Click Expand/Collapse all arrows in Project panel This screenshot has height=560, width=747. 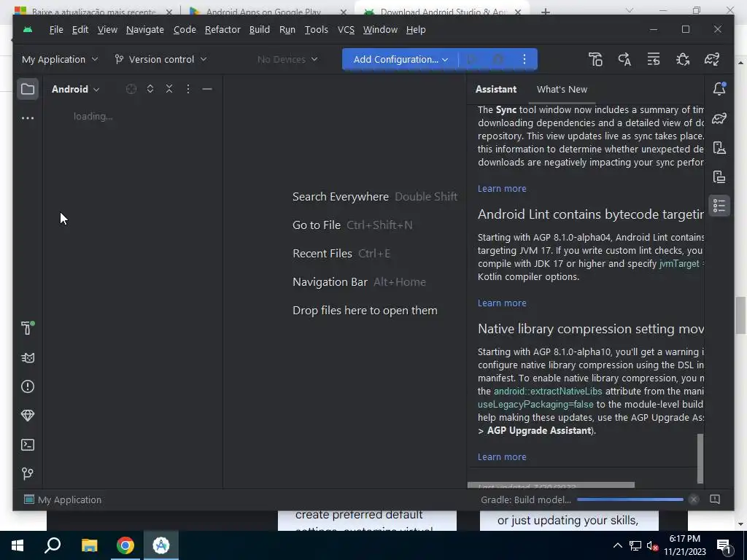150,89
